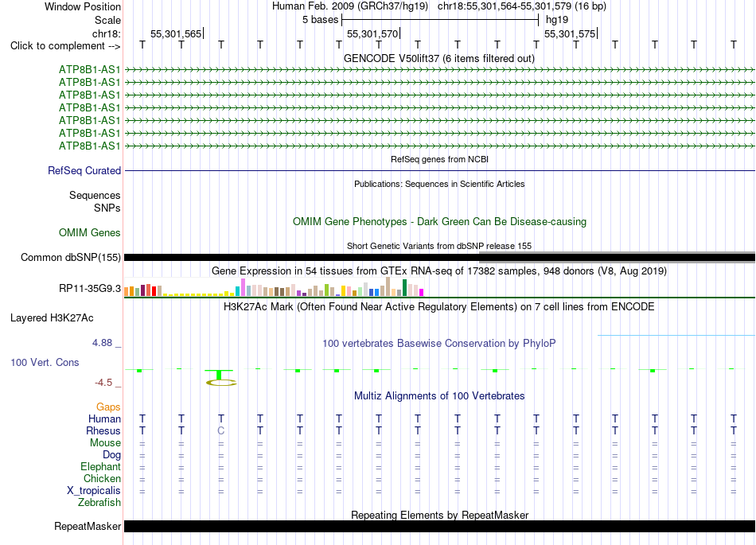Click the Sequences track label
Viewport: 756px width, 545px height.
point(95,195)
